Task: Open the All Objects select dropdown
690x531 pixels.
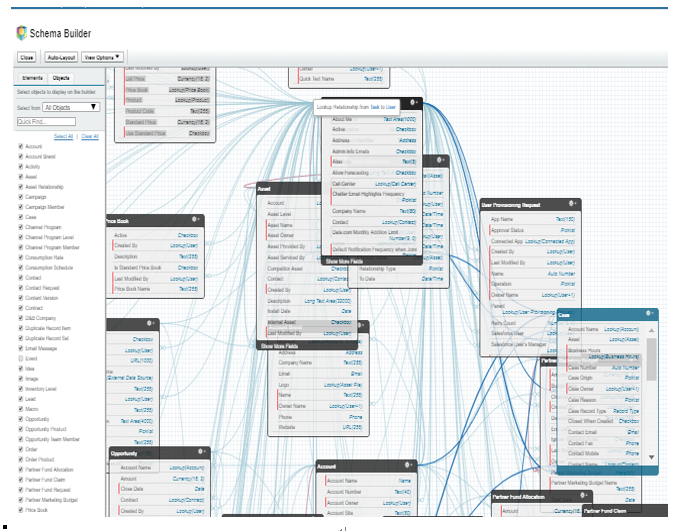Action: coord(71,107)
